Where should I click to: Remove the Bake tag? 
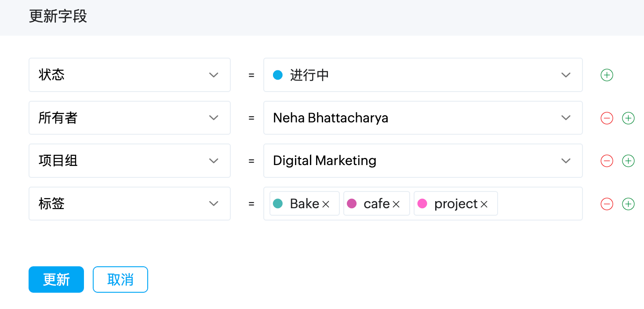pos(326,204)
